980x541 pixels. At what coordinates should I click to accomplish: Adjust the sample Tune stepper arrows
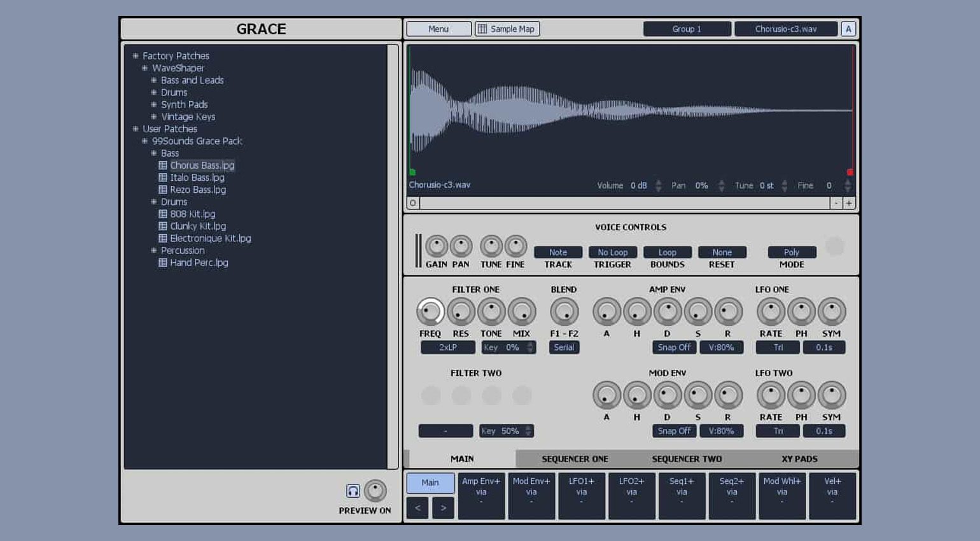(x=785, y=186)
